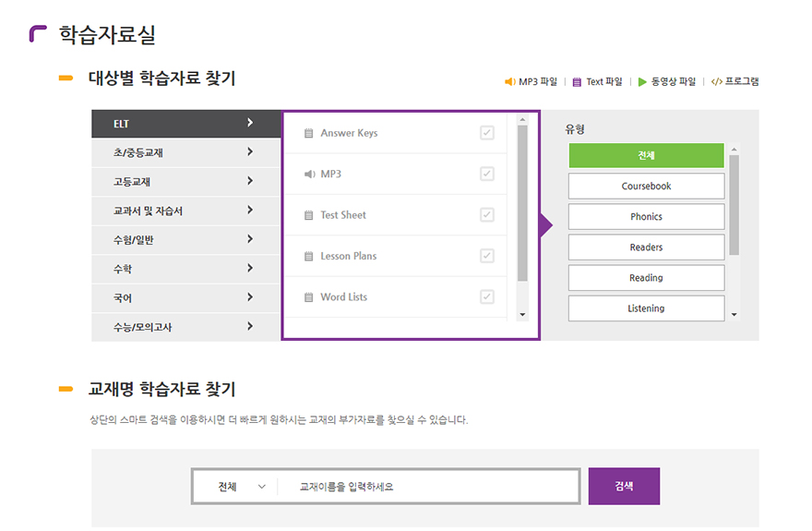812x531 pixels.
Task: Click the 유형 list scrollbar thumb
Action: (734, 205)
